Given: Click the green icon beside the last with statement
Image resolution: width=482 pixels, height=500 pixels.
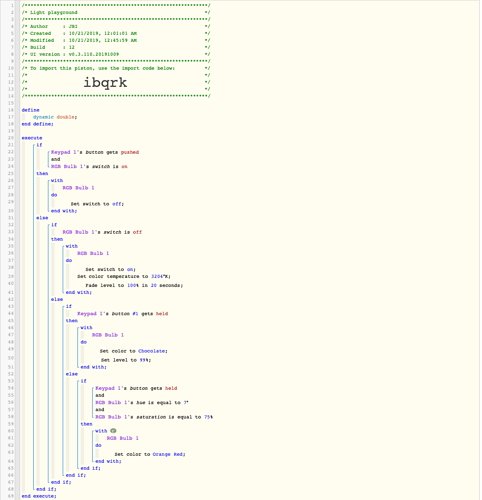Looking at the screenshot, I should [113, 431].
